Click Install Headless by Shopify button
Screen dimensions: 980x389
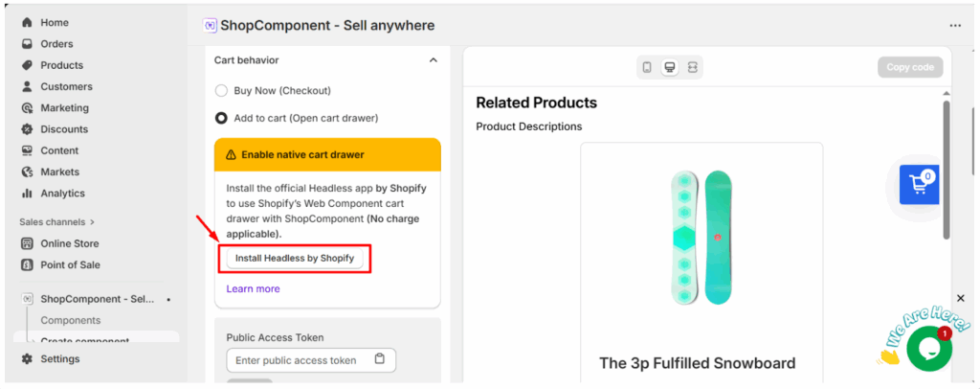pos(295,258)
